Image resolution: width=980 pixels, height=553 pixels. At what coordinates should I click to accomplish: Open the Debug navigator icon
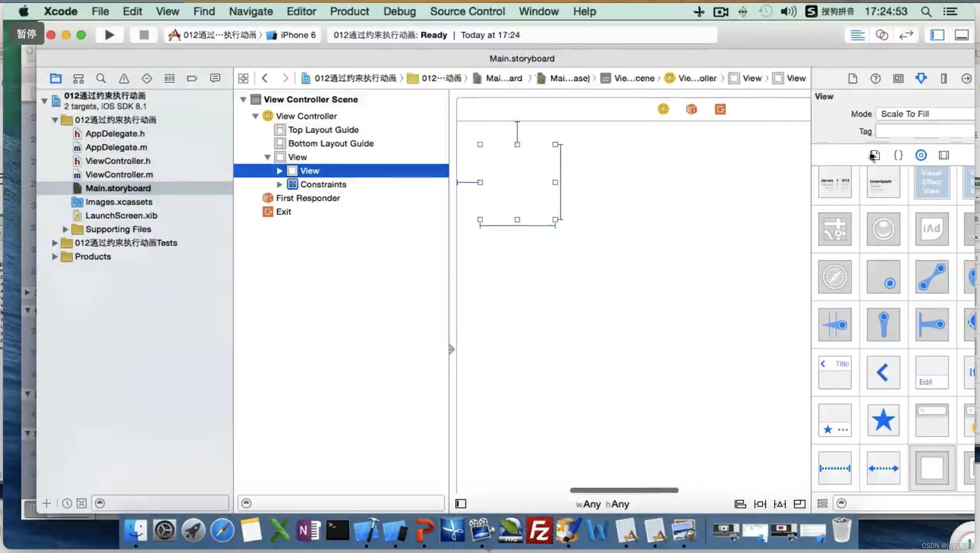pyautogui.click(x=169, y=78)
